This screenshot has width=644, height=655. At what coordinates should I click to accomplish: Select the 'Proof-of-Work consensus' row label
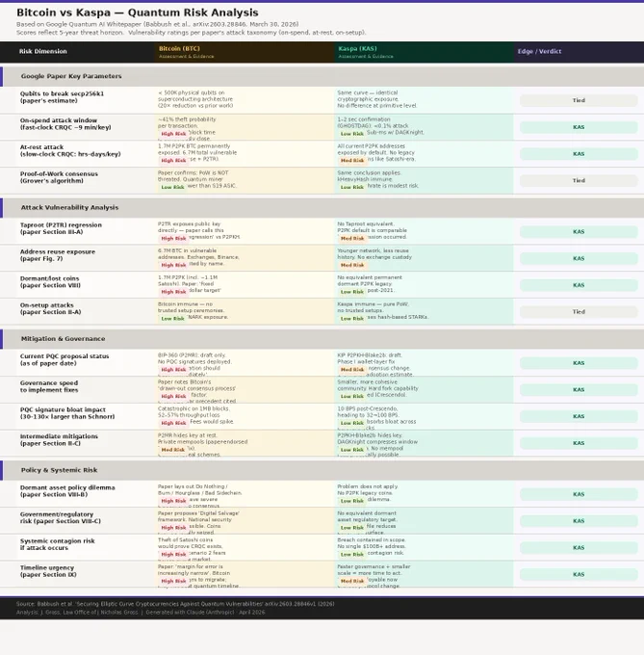click(59, 177)
